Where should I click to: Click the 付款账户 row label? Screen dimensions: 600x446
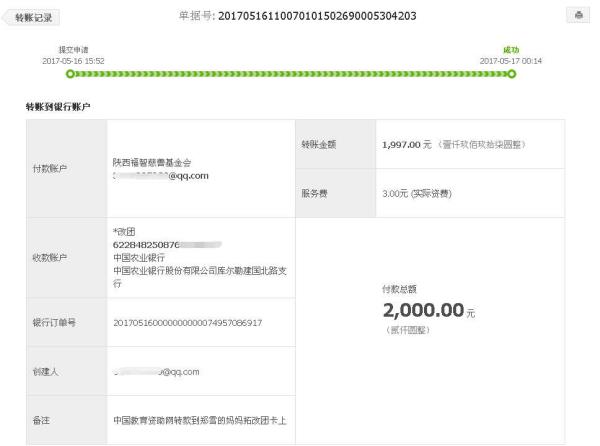click(x=50, y=168)
